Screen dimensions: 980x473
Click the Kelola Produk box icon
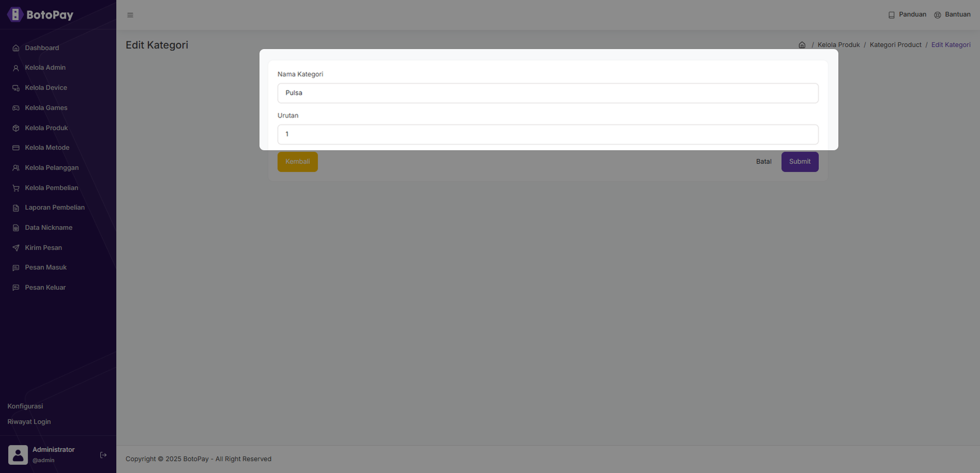[x=16, y=128]
